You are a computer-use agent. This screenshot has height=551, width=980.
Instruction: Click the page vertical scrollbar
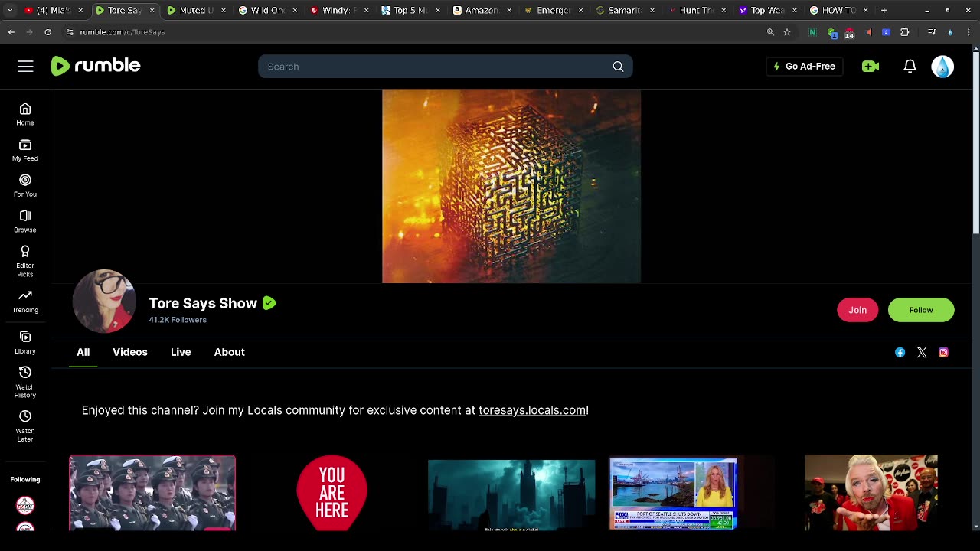click(x=975, y=142)
